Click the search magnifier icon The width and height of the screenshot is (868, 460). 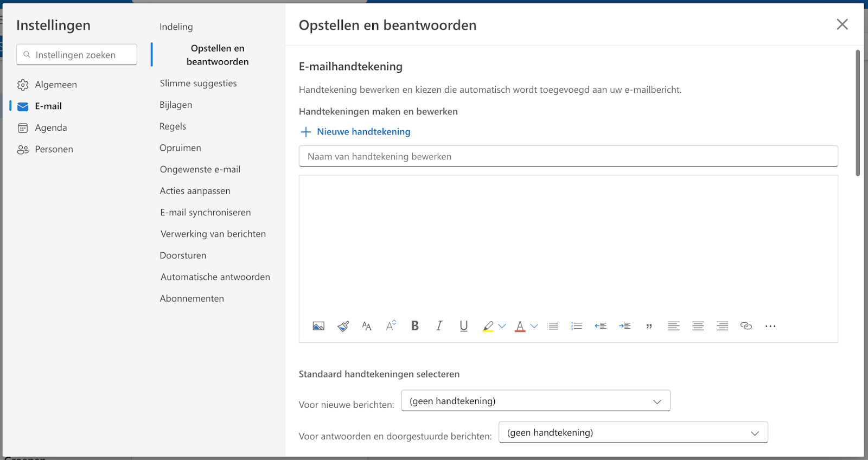pos(27,55)
